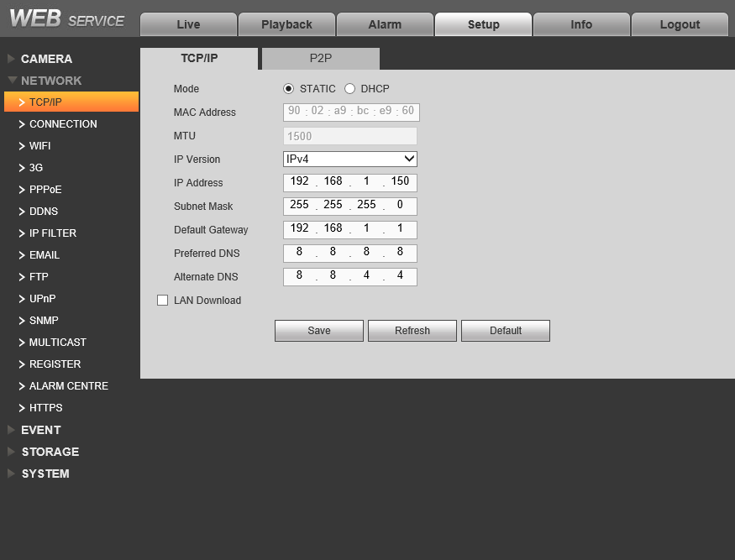This screenshot has width=735, height=560.
Task: Go to the DDNS page
Action: [43, 212]
